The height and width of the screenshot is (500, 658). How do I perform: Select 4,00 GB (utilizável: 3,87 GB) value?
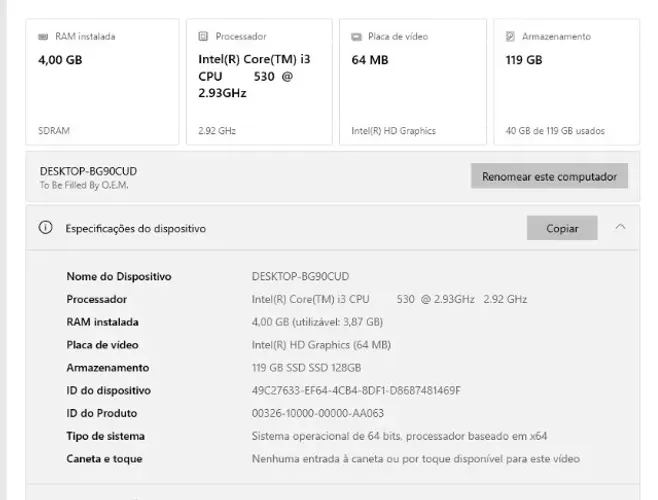pyautogui.click(x=317, y=322)
